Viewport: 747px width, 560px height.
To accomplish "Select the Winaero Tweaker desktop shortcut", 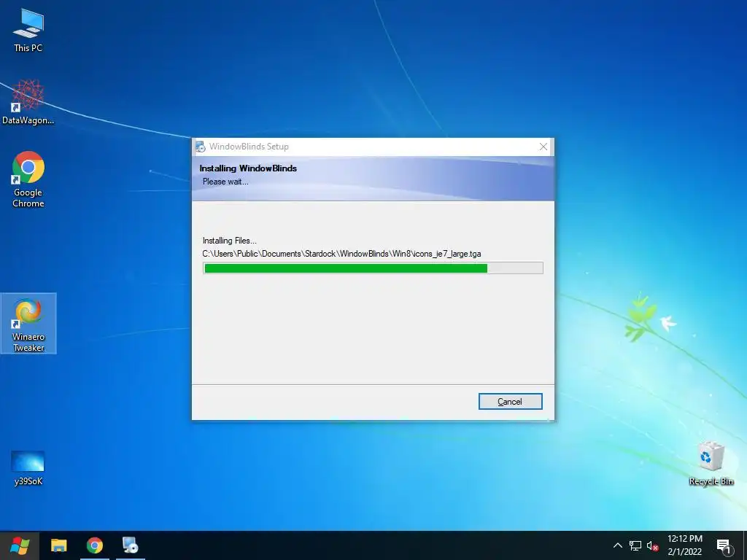I will pyautogui.click(x=28, y=324).
